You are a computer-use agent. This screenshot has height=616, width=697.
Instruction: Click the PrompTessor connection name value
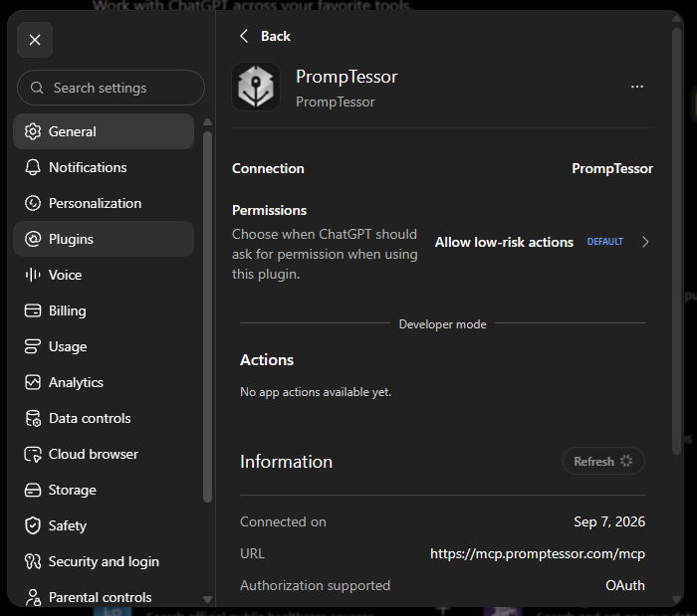coord(612,169)
